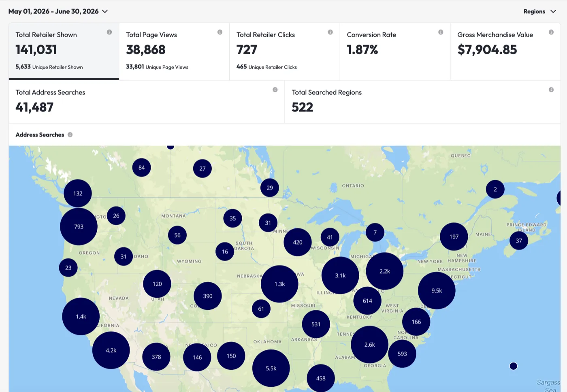Select the Total Retailer Clicks tab
Screen dimensions: 567x392
point(285,51)
